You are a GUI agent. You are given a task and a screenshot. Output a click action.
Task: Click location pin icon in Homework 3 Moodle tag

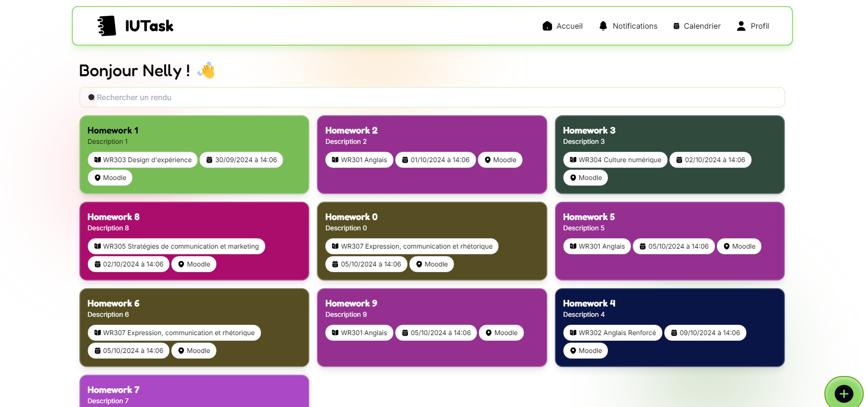[573, 178]
